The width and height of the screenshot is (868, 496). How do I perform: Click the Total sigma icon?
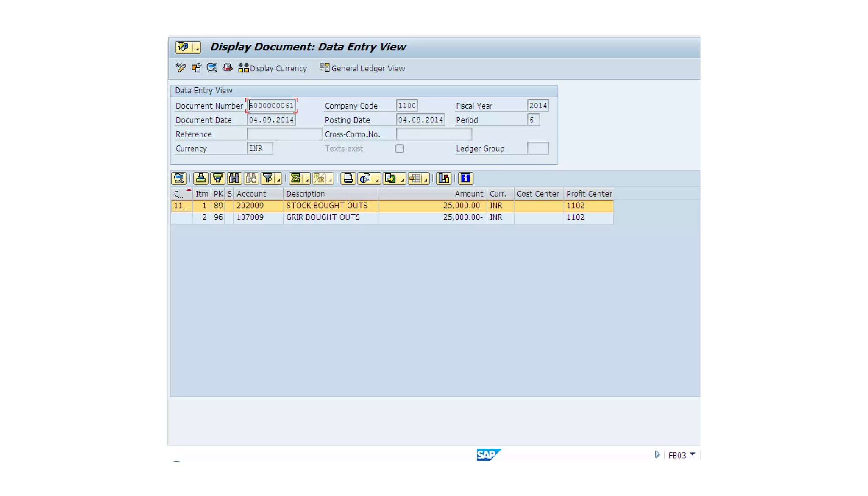(296, 178)
